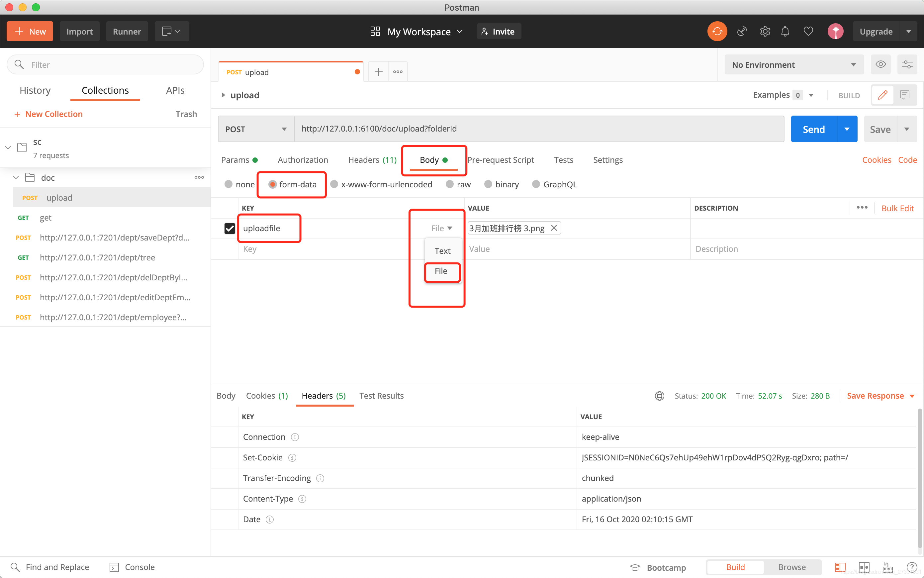Viewport: 924px width, 578px height.
Task: Click the environment quick look eye icon
Action: [880, 64]
